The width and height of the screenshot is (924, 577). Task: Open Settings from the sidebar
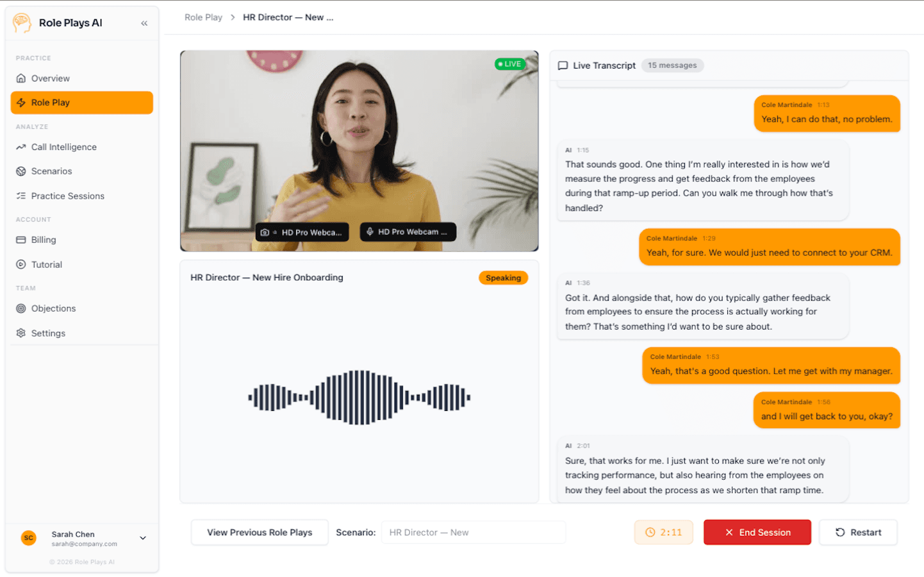[x=49, y=333]
